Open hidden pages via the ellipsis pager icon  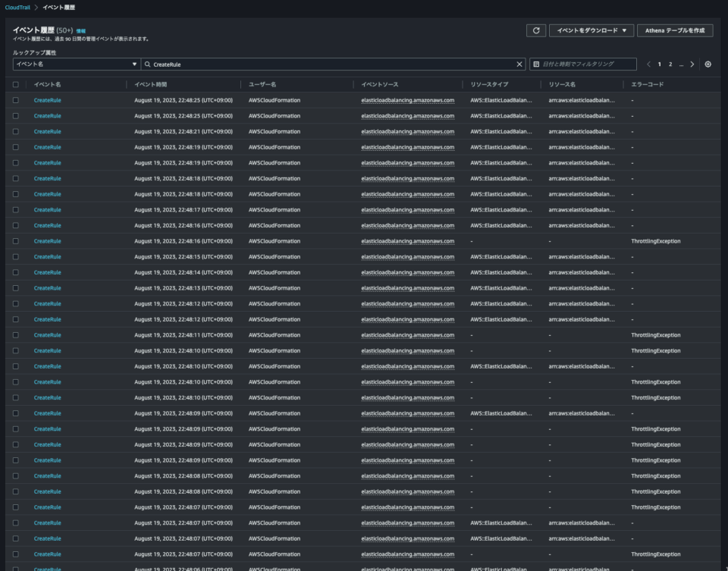pyautogui.click(x=681, y=64)
